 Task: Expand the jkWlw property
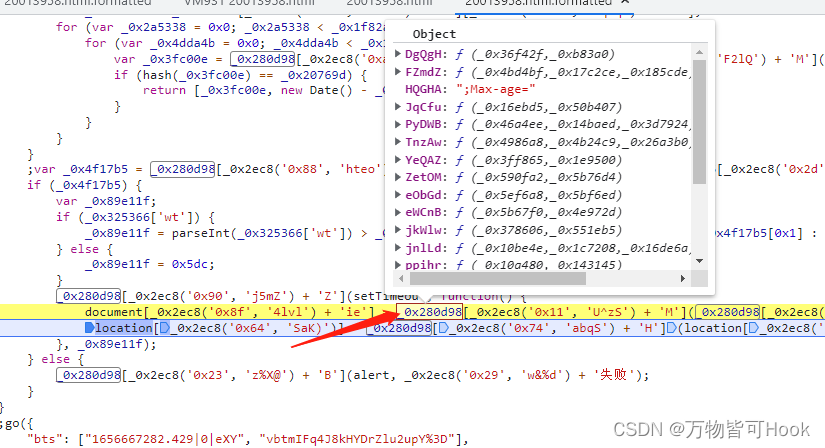click(398, 230)
